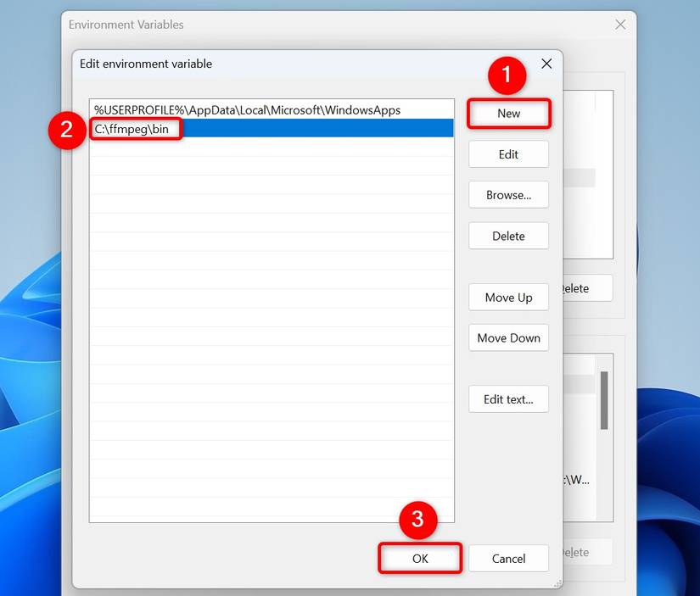Click the scrollbar in the background panel
The image size is (700, 596).
click(x=606, y=398)
